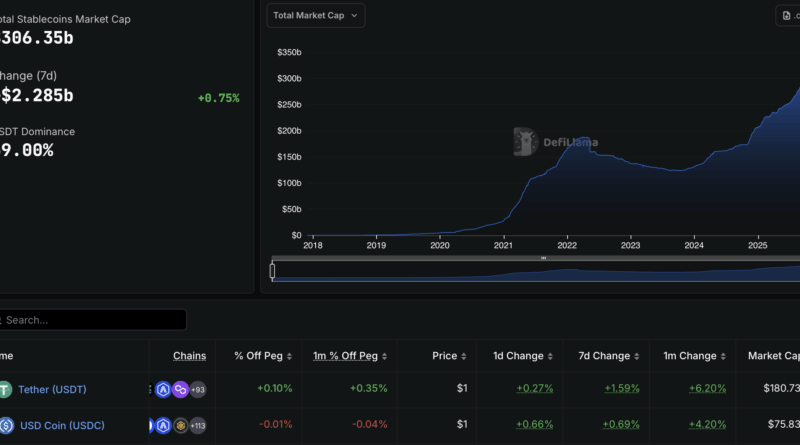
Task: Click the Tether coin logo icon
Action: (5, 390)
